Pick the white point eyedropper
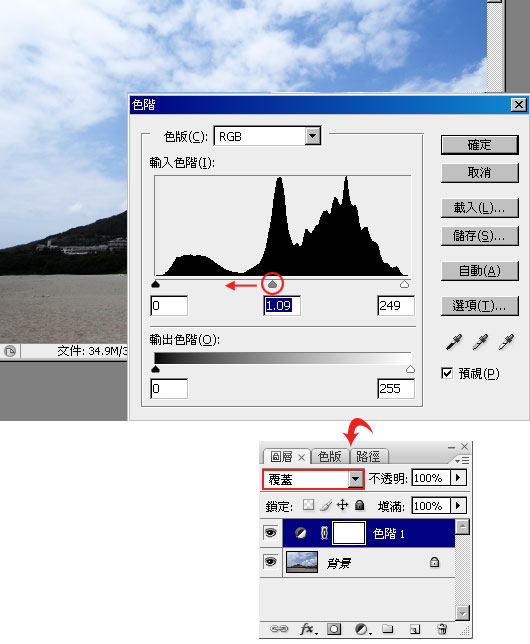 pos(506,342)
